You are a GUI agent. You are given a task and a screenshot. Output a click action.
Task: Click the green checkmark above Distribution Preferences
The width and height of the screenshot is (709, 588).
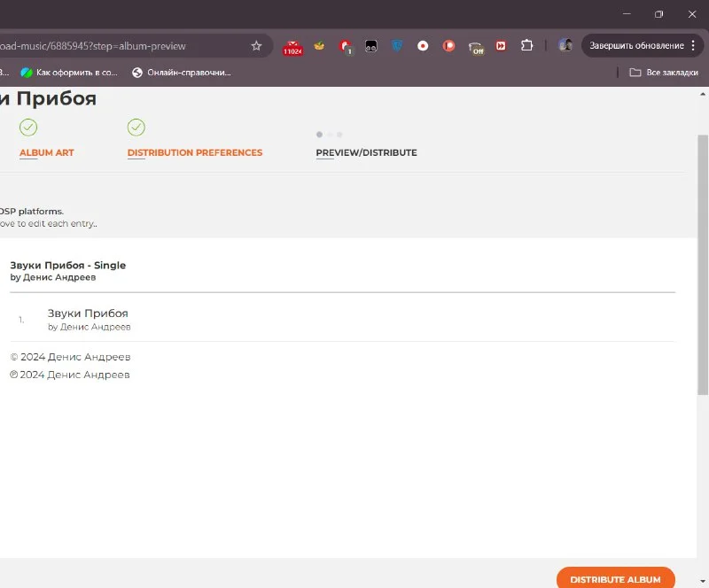click(x=136, y=128)
